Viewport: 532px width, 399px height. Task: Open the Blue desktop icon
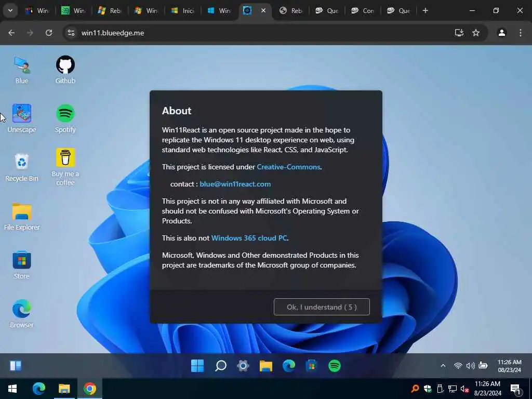22,70
